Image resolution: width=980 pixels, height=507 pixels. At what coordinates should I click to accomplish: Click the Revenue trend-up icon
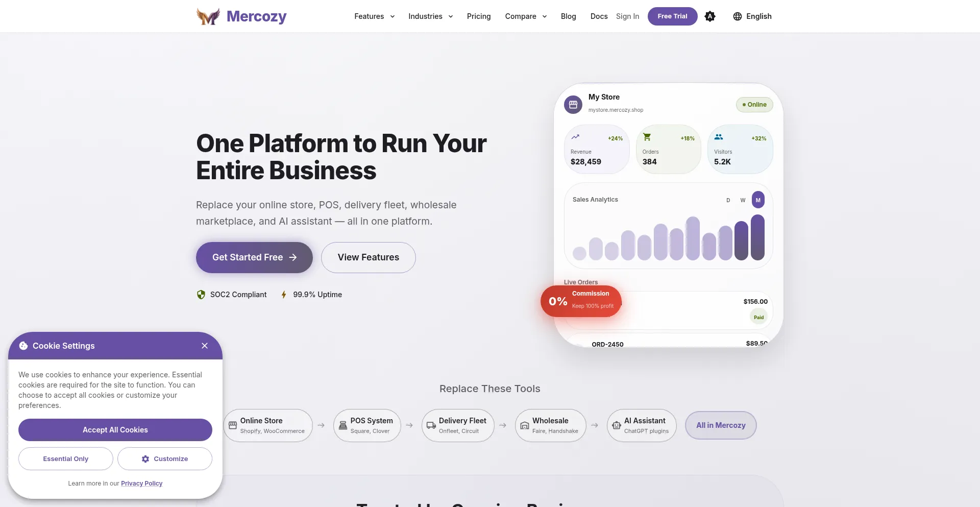coord(575,137)
